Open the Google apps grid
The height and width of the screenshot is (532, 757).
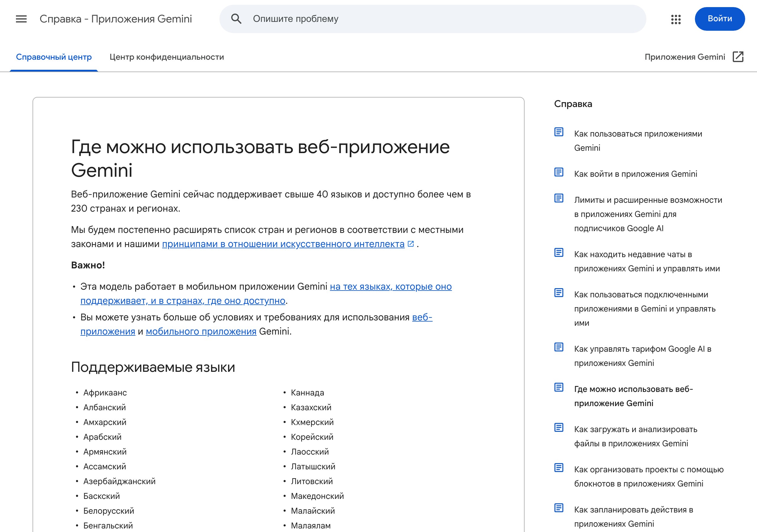point(676,19)
